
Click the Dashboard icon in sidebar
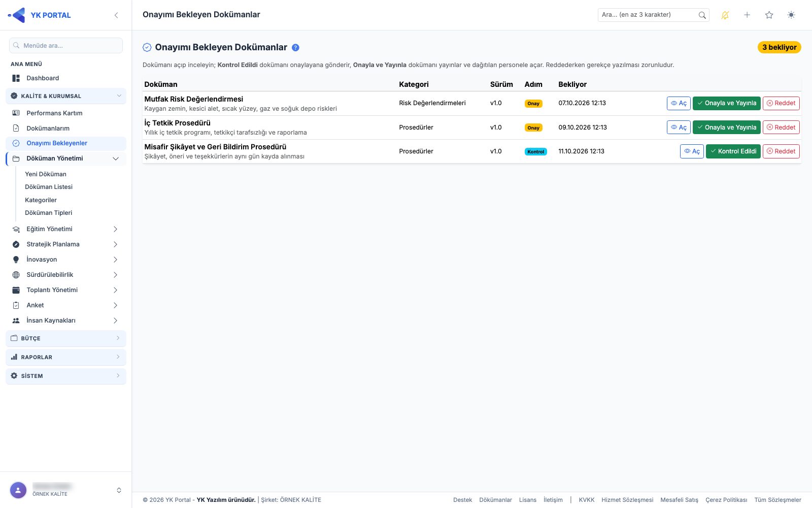coord(16,78)
